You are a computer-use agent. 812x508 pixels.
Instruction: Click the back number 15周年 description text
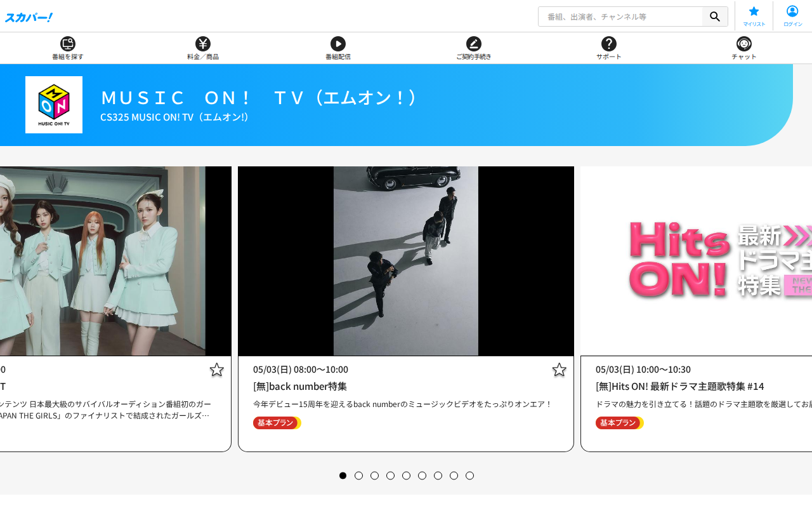pyautogui.click(x=403, y=404)
